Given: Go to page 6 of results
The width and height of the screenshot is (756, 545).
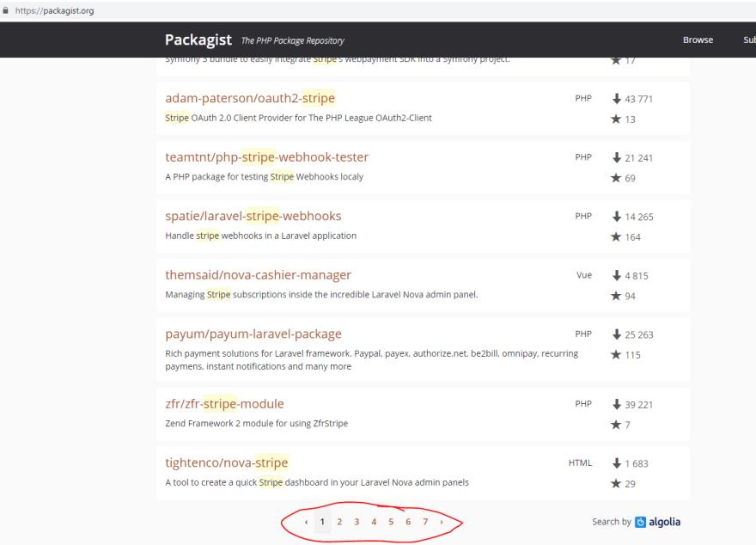Looking at the screenshot, I should click(x=408, y=522).
